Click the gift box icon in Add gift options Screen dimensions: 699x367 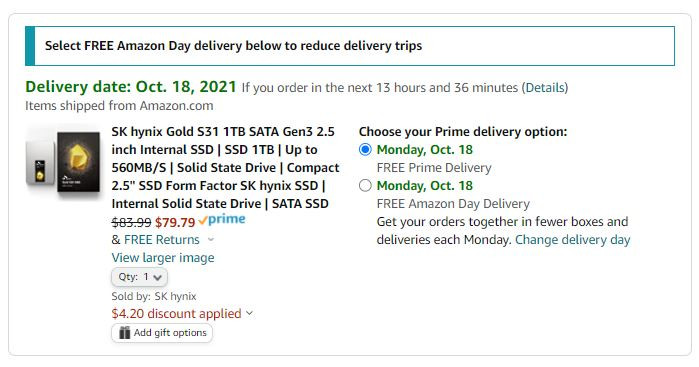[124, 333]
